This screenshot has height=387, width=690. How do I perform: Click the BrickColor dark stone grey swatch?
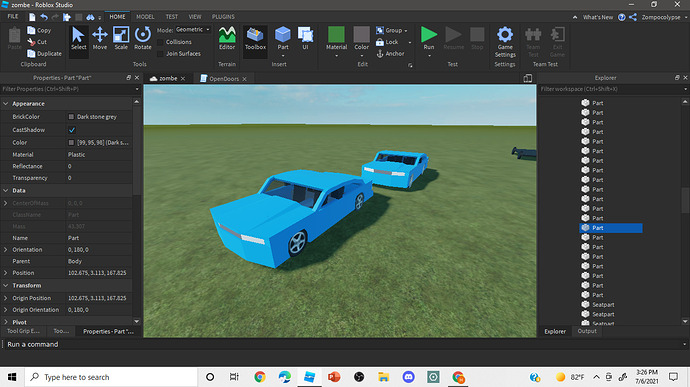71,117
